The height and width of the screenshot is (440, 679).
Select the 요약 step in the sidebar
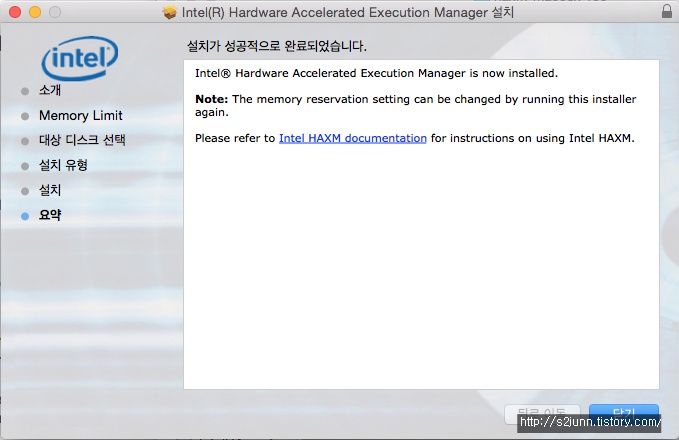[x=50, y=215]
